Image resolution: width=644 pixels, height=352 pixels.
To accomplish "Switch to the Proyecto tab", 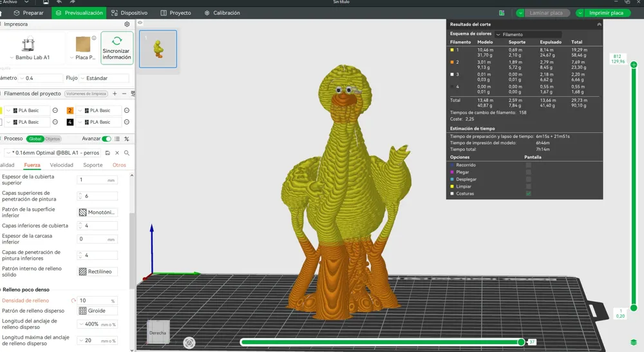I will 176,13.
